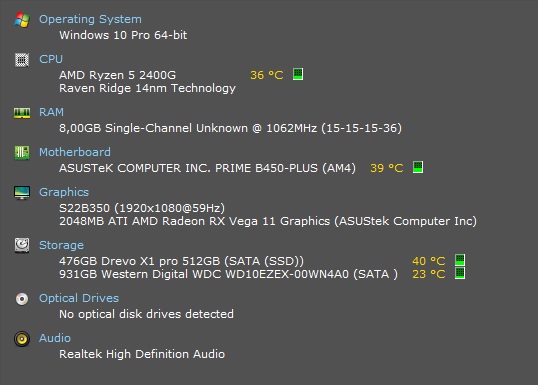Screen dimensions: 538x385
Task: Click the Storage hard drive icon
Action: point(22,245)
